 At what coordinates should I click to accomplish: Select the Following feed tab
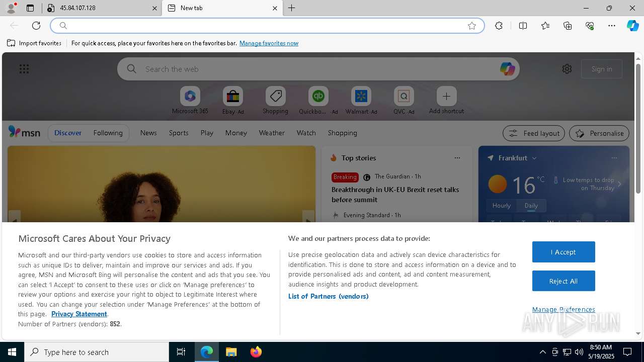(x=108, y=133)
